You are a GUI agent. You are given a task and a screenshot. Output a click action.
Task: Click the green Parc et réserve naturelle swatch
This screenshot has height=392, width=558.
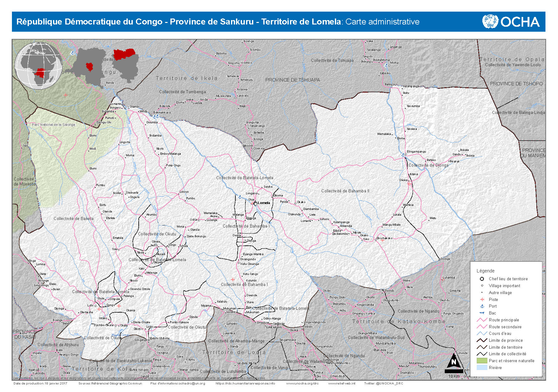[x=482, y=361]
